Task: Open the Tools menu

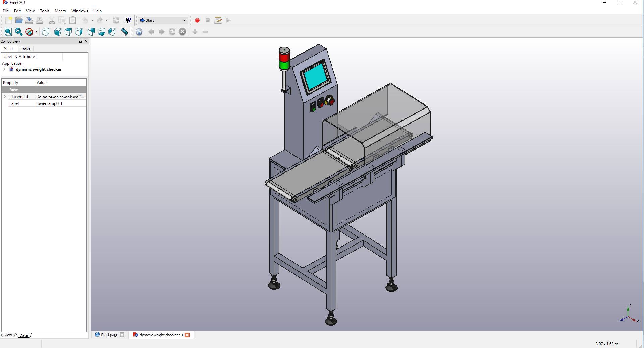Action: (45, 11)
